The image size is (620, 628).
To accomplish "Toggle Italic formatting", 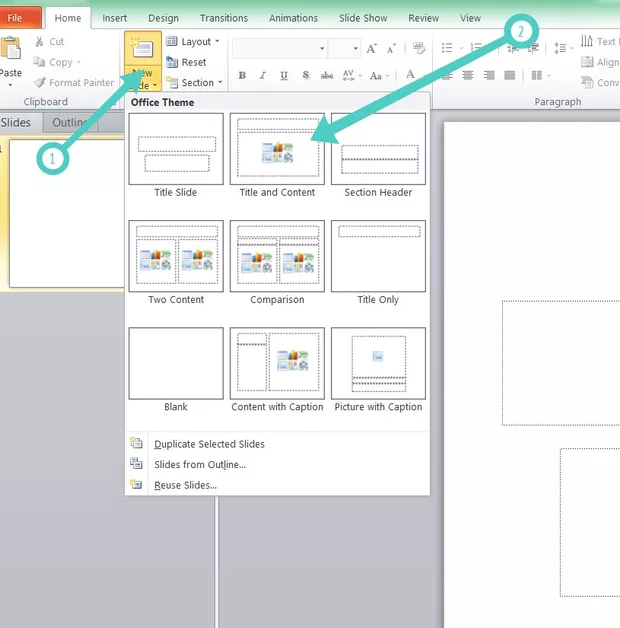I will pyautogui.click(x=261, y=76).
